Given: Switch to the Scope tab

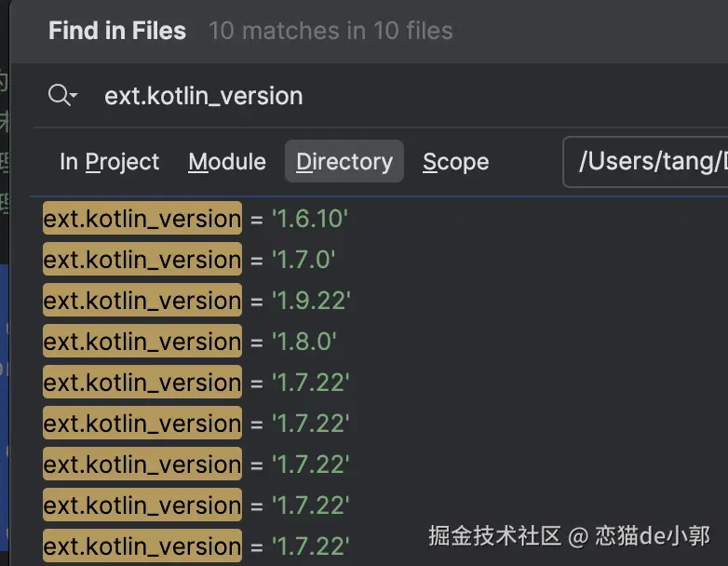Looking at the screenshot, I should (x=455, y=162).
